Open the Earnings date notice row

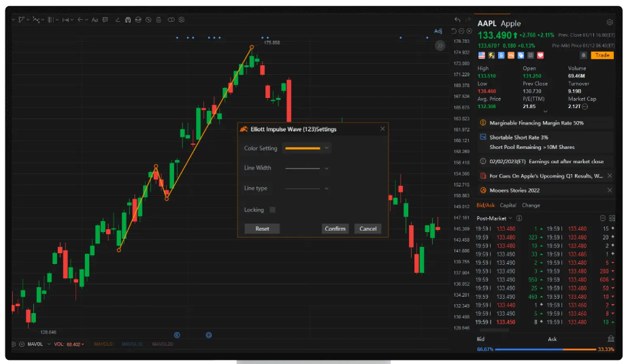pyautogui.click(x=545, y=161)
